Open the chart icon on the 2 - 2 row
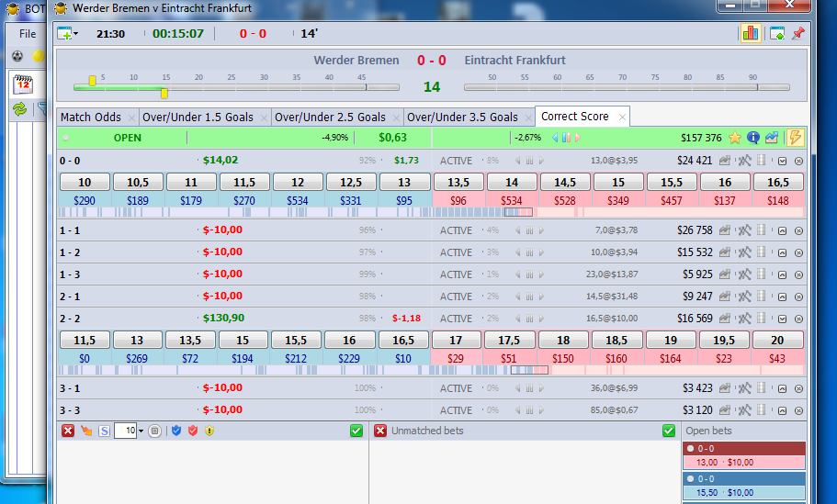This screenshot has height=504, width=837. point(724,319)
